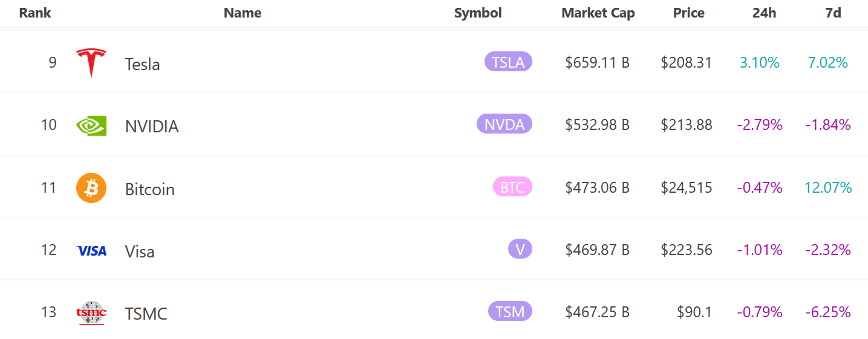The image size is (868, 339).
Task: Select the TSLA symbol badge
Action: coord(508,62)
